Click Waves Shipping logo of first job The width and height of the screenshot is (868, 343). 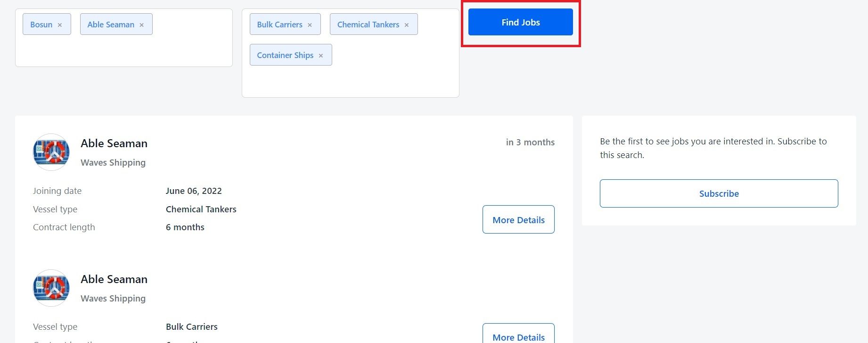[x=51, y=152]
